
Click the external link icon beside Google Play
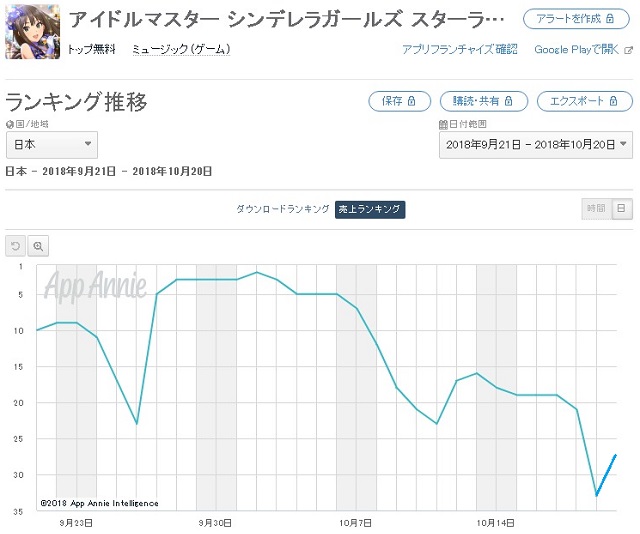tap(629, 50)
